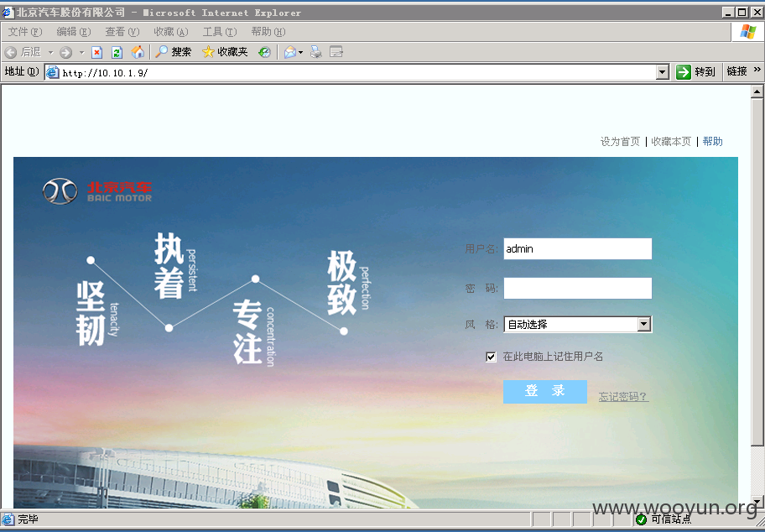The width and height of the screenshot is (765, 532).
Task: Click the vertical scrollbar thumb
Action: tap(757, 271)
